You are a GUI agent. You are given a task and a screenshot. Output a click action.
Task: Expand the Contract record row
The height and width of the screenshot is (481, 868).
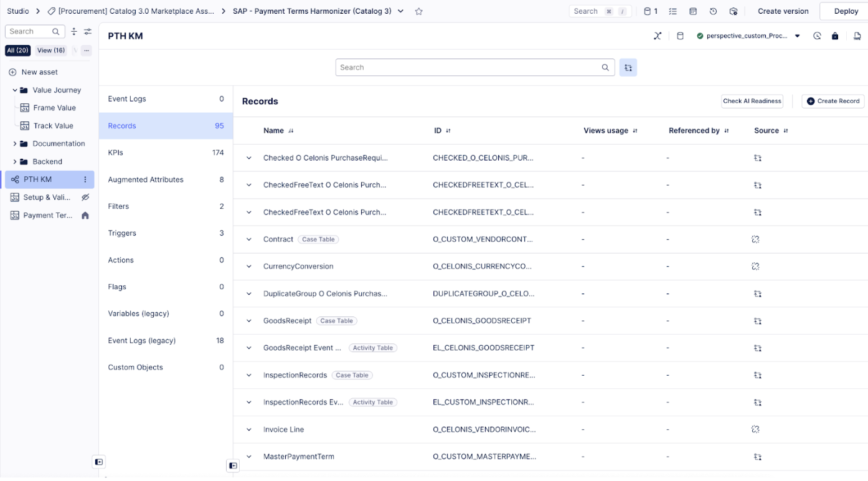coord(249,239)
